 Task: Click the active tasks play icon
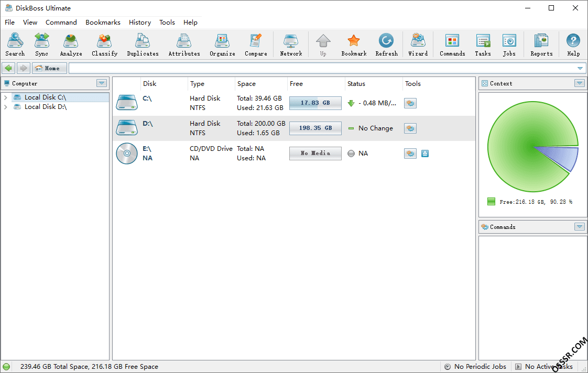pos(518,367)
